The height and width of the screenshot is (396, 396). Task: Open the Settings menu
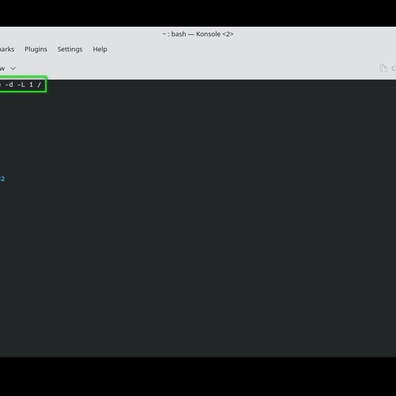point(70,49)
